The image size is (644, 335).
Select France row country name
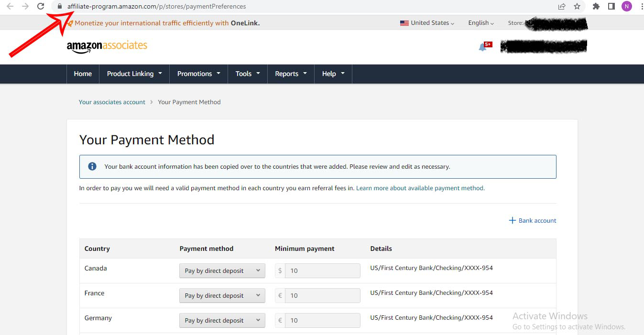(x=94, y=293)
